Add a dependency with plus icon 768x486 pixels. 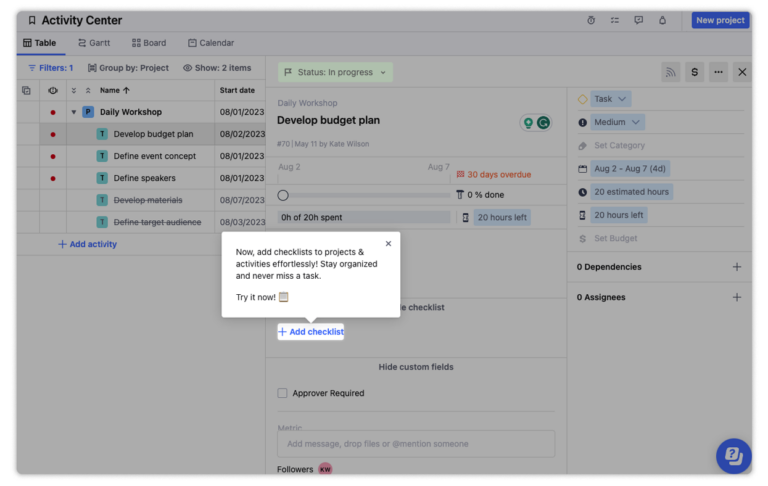click(x=737, y=267)
